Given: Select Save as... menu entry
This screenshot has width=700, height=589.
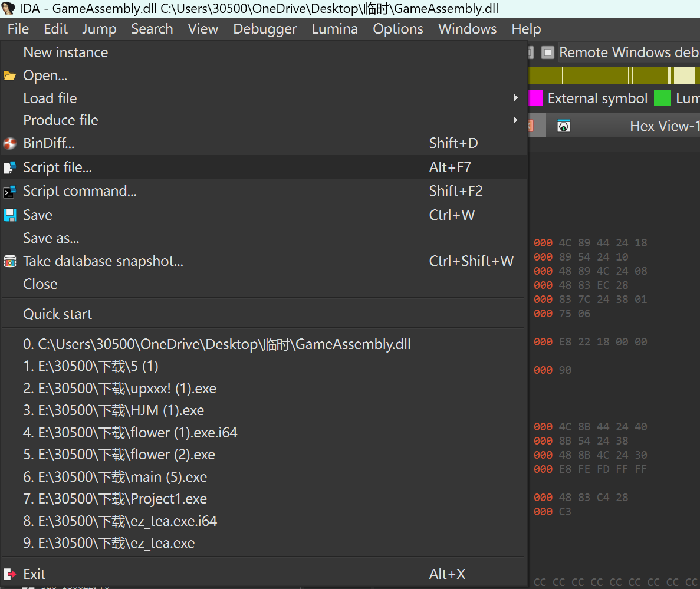Looking at the screenshot, I should click(264, 238).
